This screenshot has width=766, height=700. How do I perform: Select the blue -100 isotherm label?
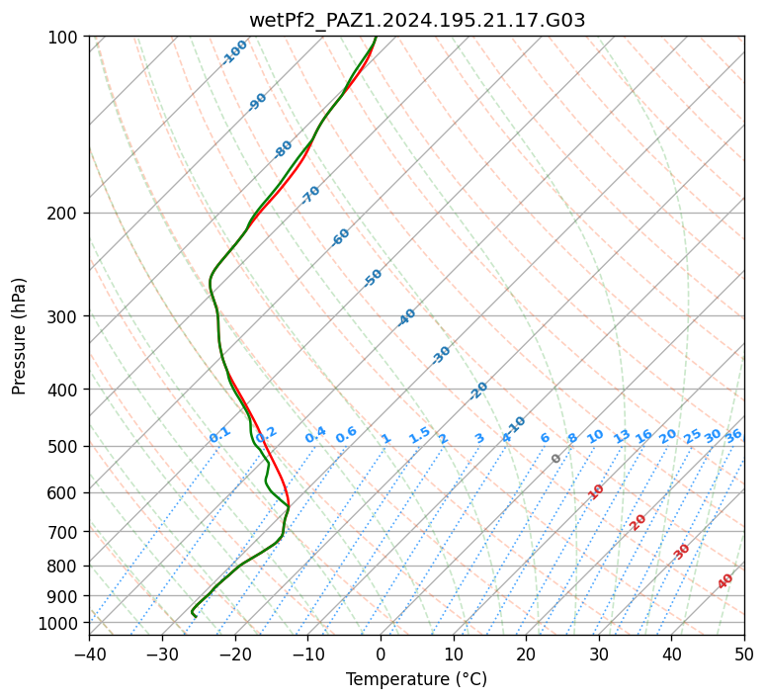click(234, 52)
